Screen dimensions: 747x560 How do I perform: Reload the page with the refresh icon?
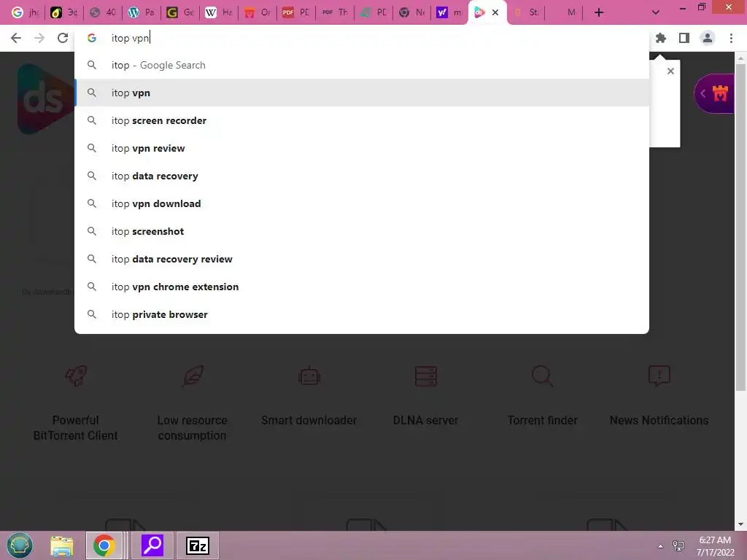[x=63, y=38]
